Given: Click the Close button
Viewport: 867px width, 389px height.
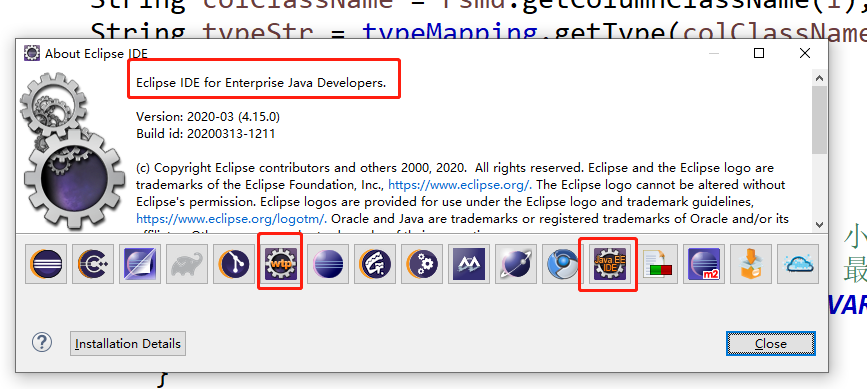Looking at the screenshot, I should (x=771, y=344).
